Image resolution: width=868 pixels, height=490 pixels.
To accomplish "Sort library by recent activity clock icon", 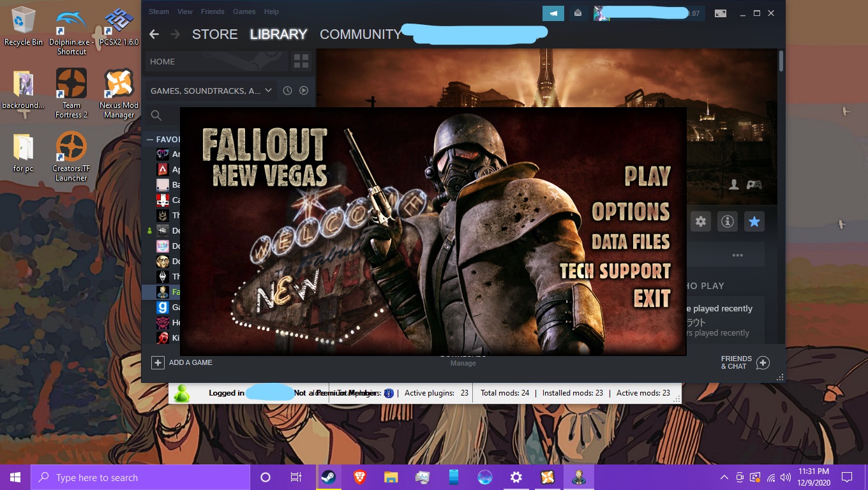I will [x=287, y=91].
